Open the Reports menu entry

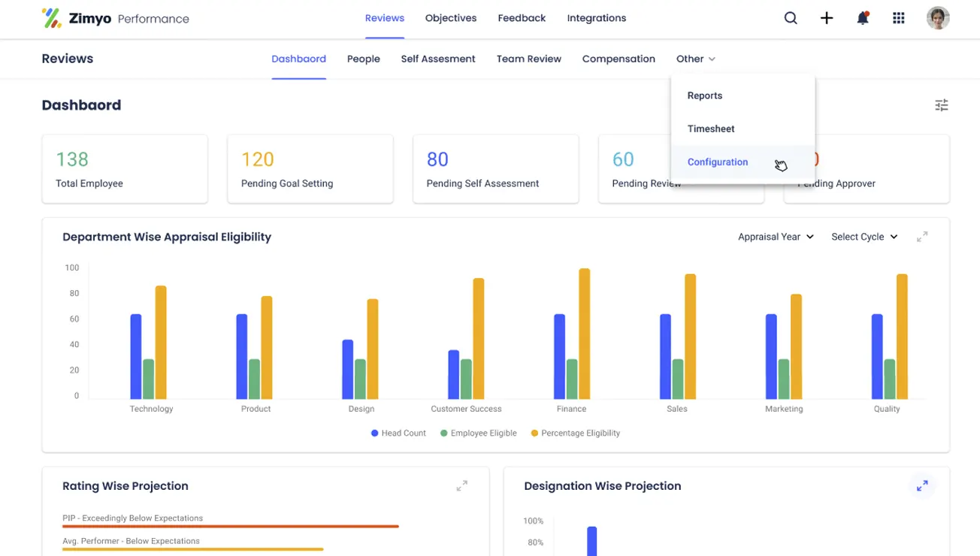point(704,95)
